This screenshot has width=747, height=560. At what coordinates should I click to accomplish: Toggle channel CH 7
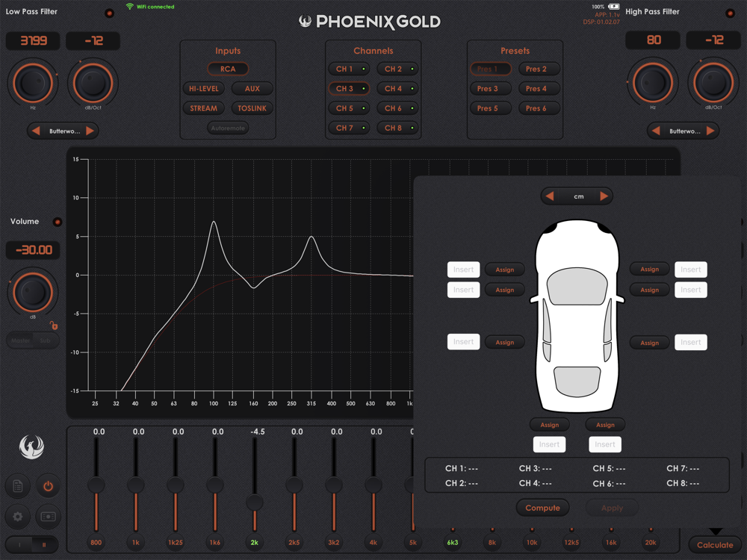click(349, 128)
